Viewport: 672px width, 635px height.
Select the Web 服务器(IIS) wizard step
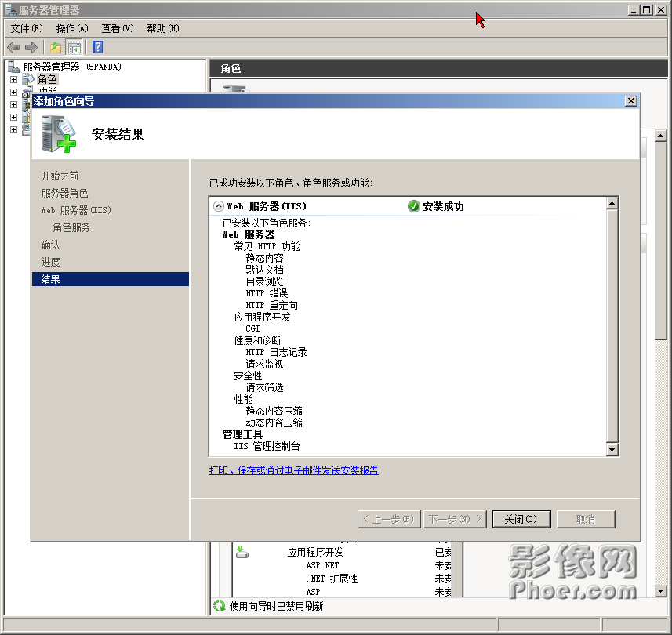76,210
